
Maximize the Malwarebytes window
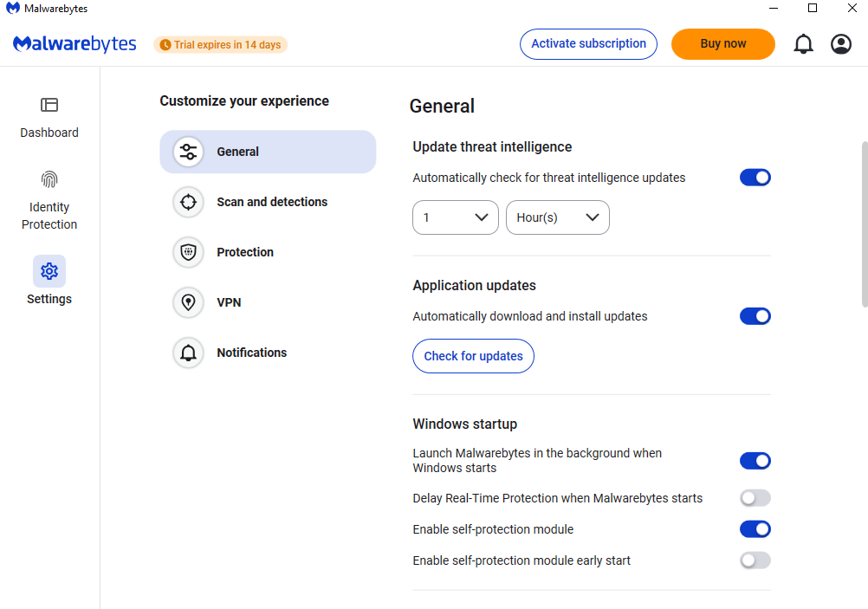coord(813,9)
